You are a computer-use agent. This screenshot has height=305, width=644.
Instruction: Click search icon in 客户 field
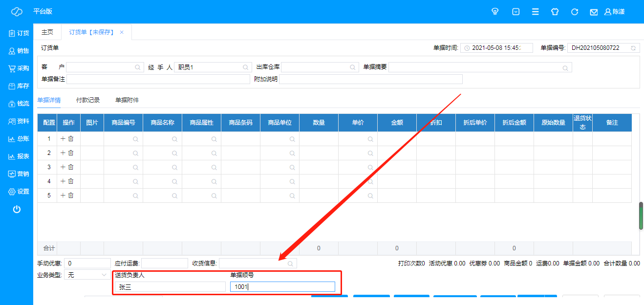pyautogui.click(x=138, y=67)
